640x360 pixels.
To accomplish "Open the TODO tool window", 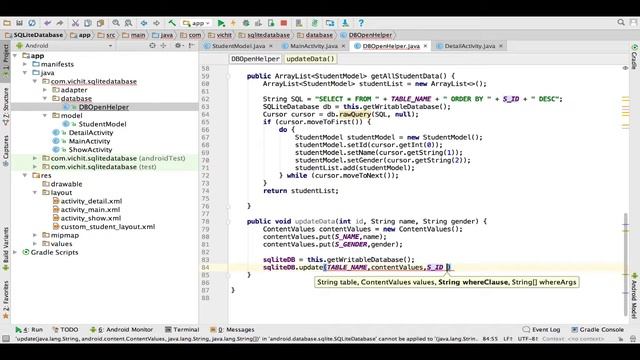I will click(65, 329).
